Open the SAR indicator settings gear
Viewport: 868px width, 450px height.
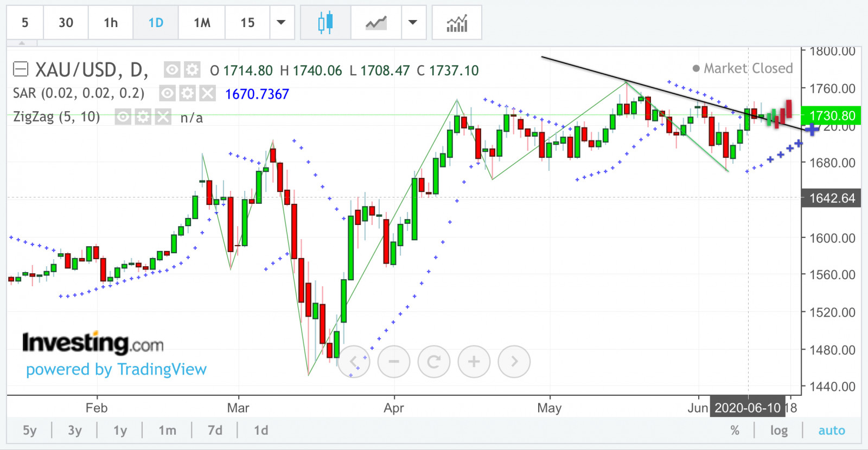[187, 94]
